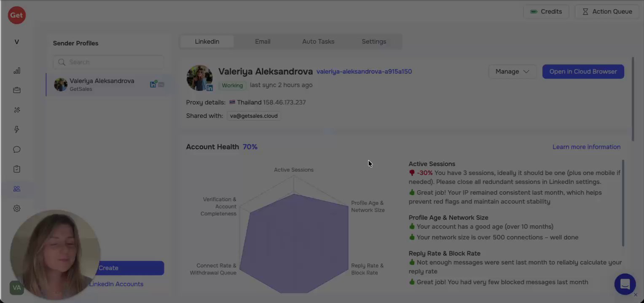Open the chat bubble messages icon
Viewport: 644px width, 303px height.
(x=17, y=149)
